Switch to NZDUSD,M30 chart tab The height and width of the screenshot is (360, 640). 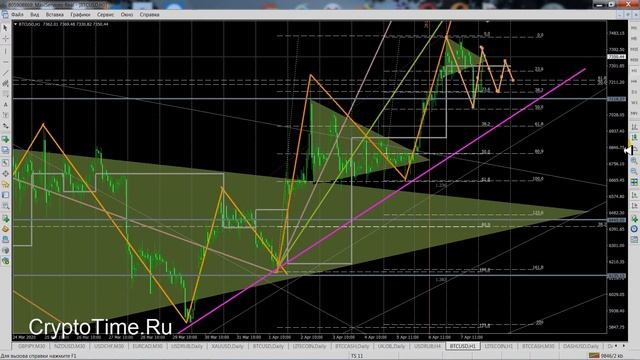coord(69,346)
